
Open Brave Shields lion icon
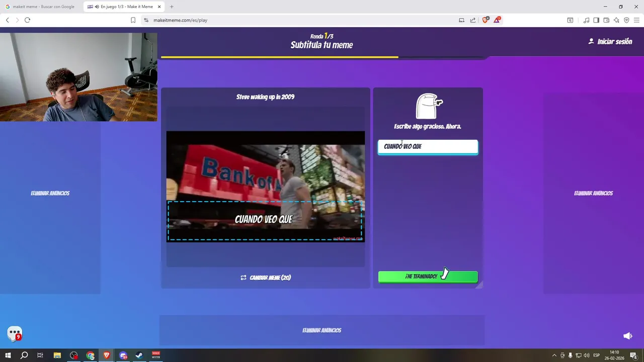pos(486,20)
